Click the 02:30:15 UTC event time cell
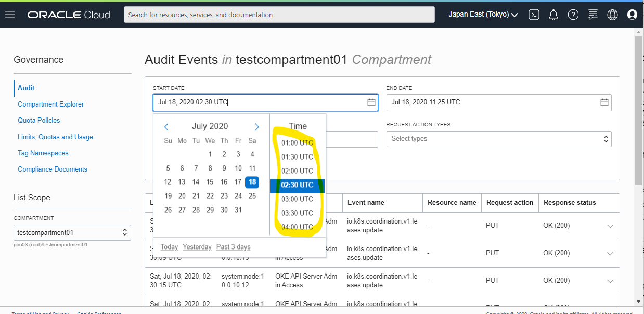This screenshot has width=644, height=314. coord(181,281)
